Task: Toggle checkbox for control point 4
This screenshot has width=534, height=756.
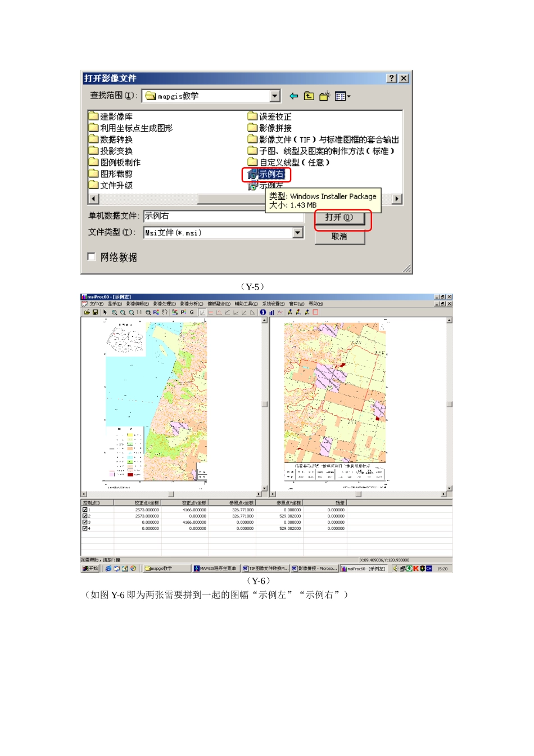Action: click(x=85, y=528)
